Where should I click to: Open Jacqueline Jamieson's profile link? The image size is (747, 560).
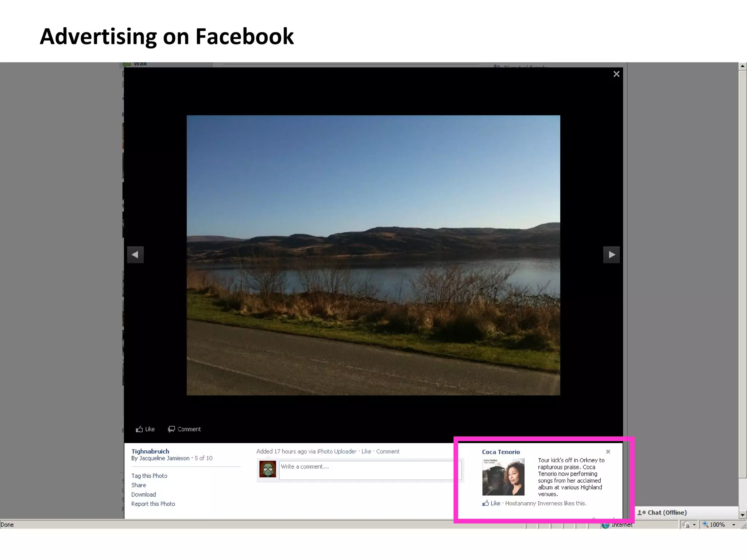coord(164,458)
